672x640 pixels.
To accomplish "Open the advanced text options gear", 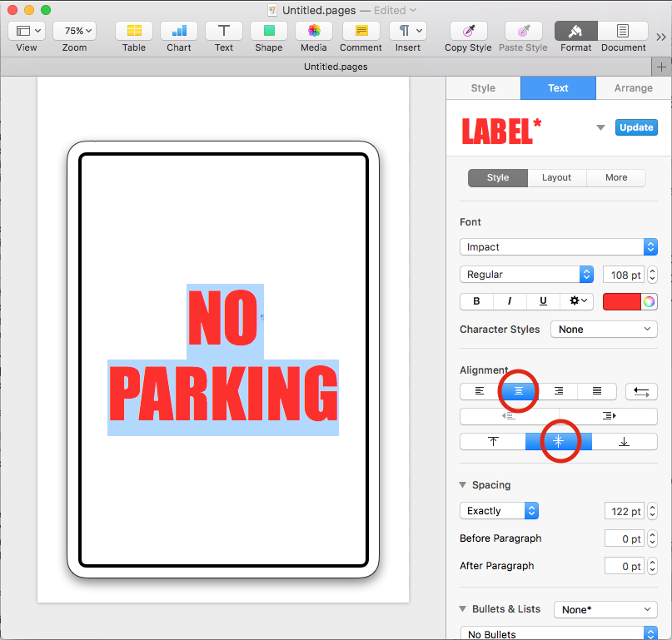I will tap(575, 301).
